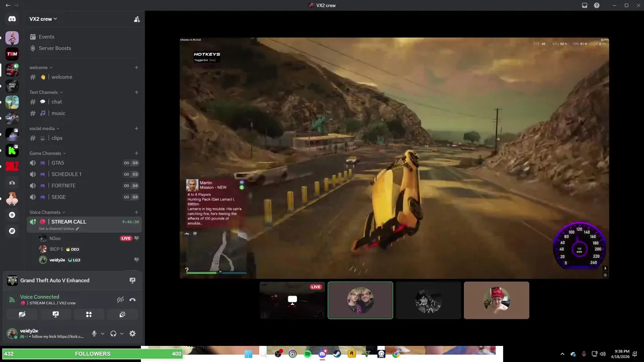The image size is (644, 362).
Task: Open Discover servers compass icon
Action: point(12,231)
